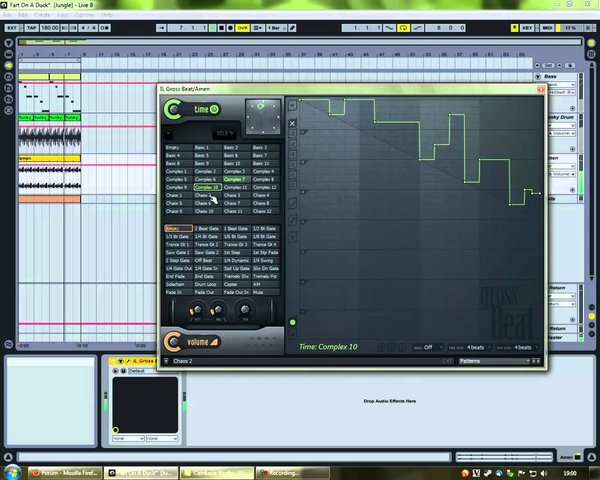The image size is (600, 480).
Task: Click the release knob under volume presets
Action: (217, 310)
